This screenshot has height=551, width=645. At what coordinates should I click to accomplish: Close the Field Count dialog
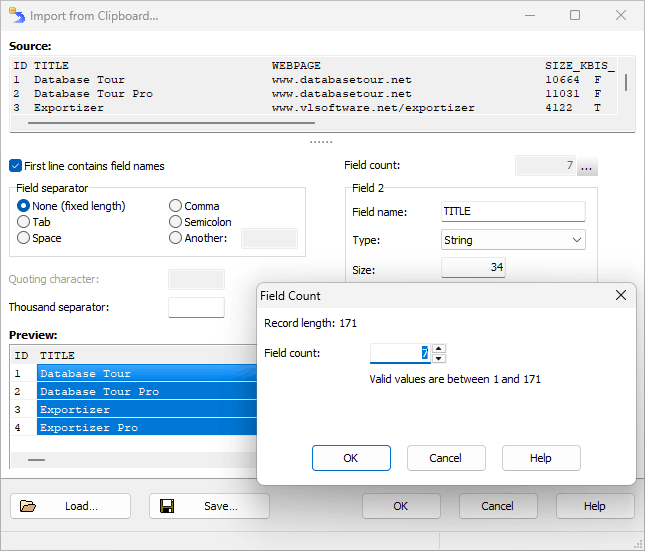coord(621,295)
